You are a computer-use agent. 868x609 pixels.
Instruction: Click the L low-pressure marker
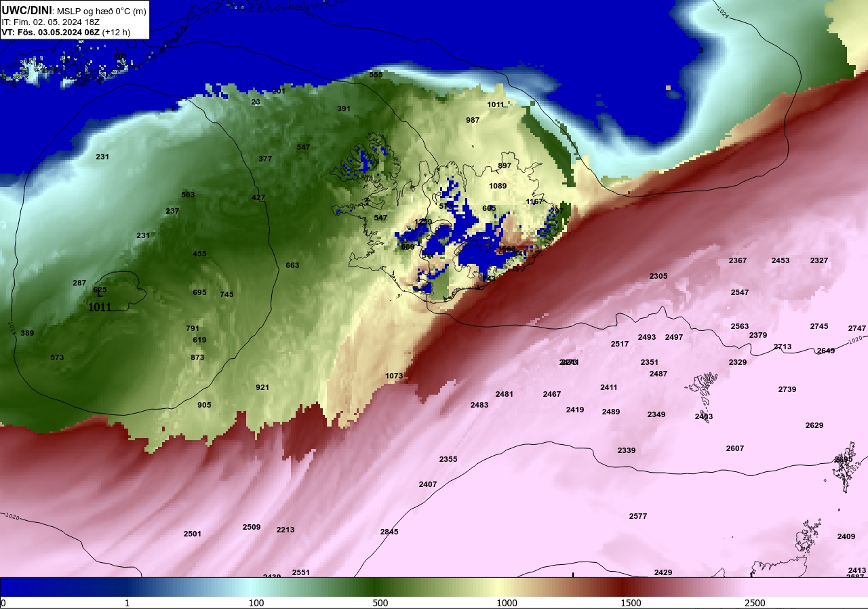point(100,294)
